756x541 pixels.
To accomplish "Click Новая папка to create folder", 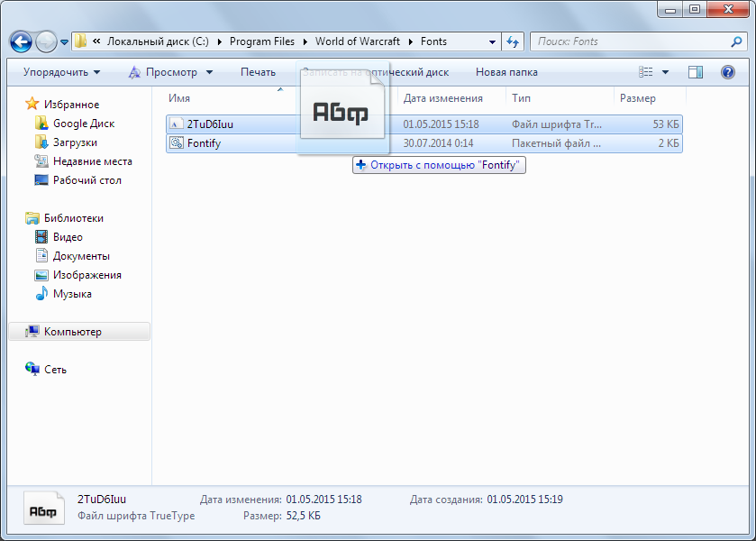I will [506, 72].
